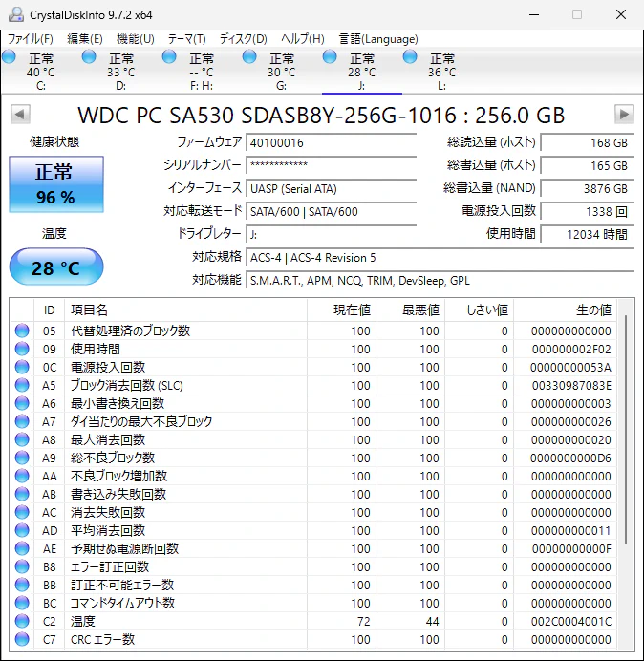Click the status orb for attribute C7
This screenshot has height=661, width=644.
(x=22, y=639)
